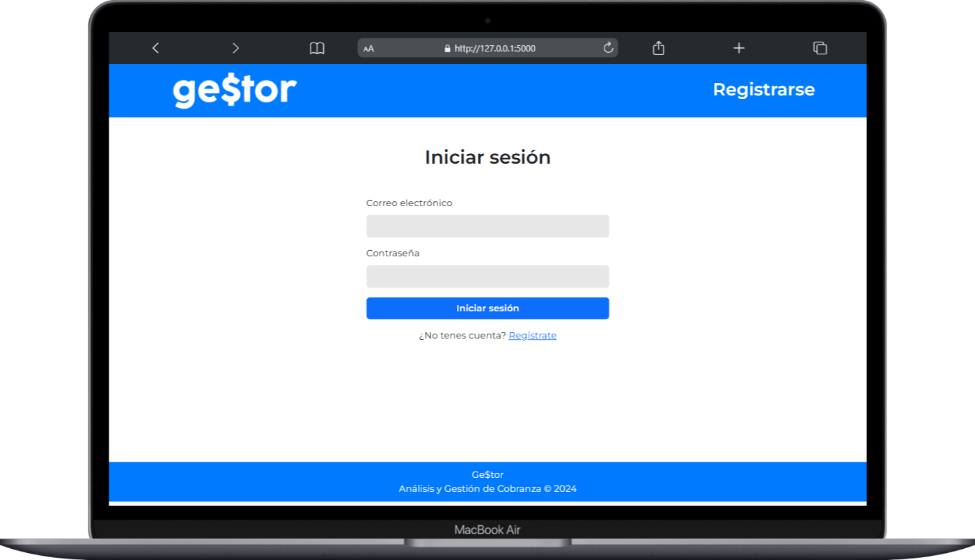
Task: Follow the Regístrate link below the form
Action: (x=532, y=336)
